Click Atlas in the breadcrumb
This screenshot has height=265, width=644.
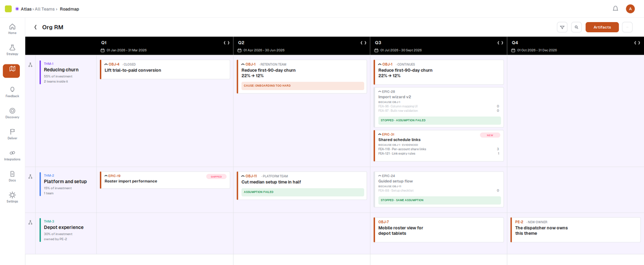[x=26, y=9]
